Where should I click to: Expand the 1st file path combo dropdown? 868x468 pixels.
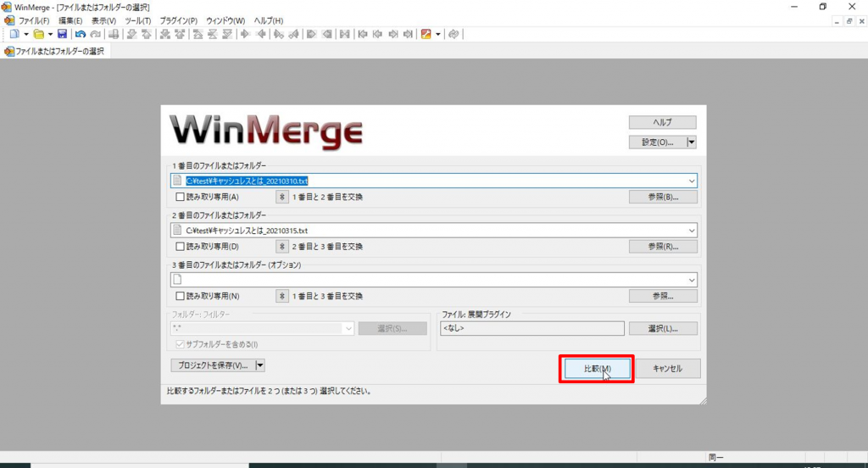tap(692, 181)
